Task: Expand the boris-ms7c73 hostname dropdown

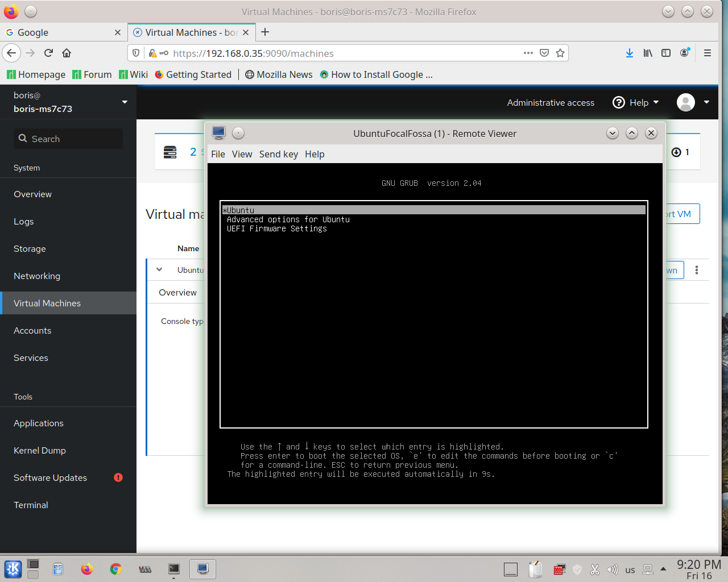Action: [x=124, y=102]
